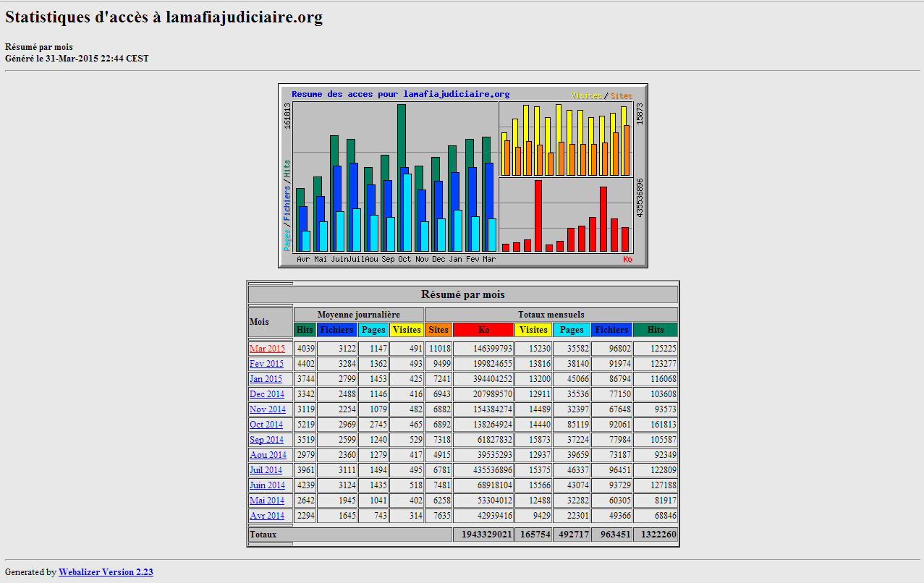Open the Nov 2014 statistics link
Screen dimensions: 924x583
(267, 409)
